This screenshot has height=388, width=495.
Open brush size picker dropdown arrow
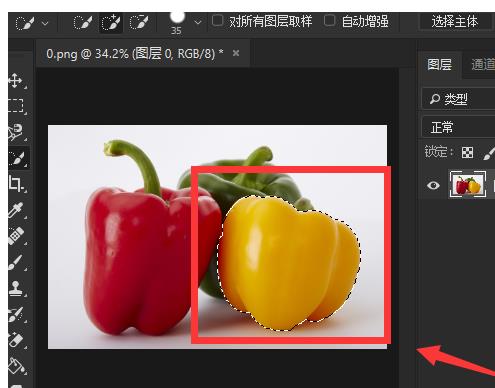pyautogui.click(x=198, y=23)
